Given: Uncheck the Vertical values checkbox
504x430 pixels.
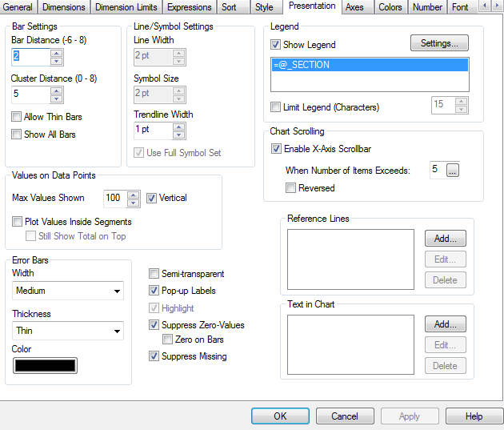Looking at the screenshot, I should 152,198.
